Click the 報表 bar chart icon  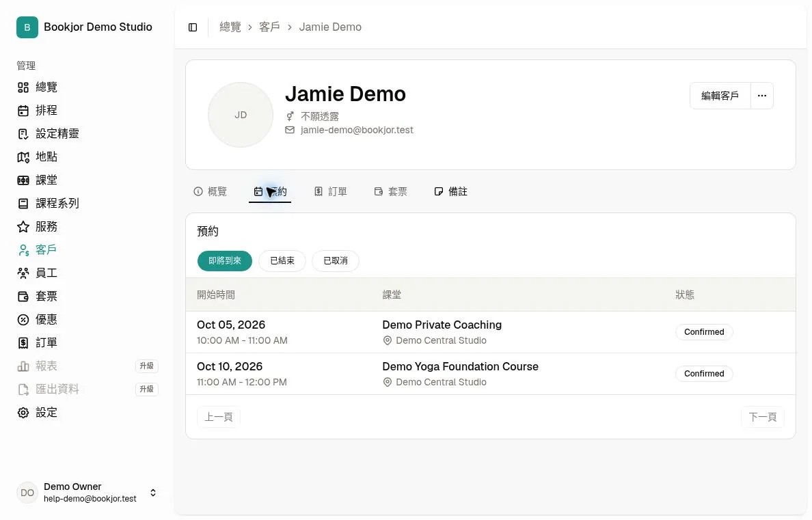pyautogui.click(x=23, y=366)
